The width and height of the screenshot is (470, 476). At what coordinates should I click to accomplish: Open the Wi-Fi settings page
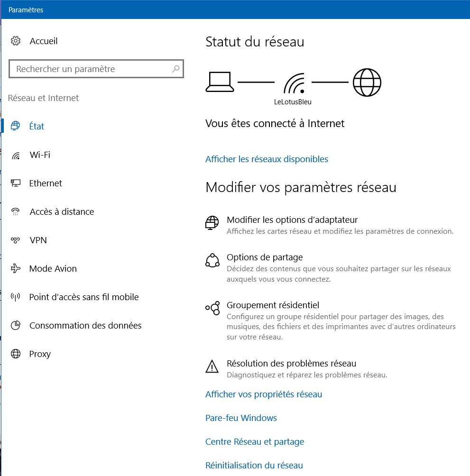(40, 155)
